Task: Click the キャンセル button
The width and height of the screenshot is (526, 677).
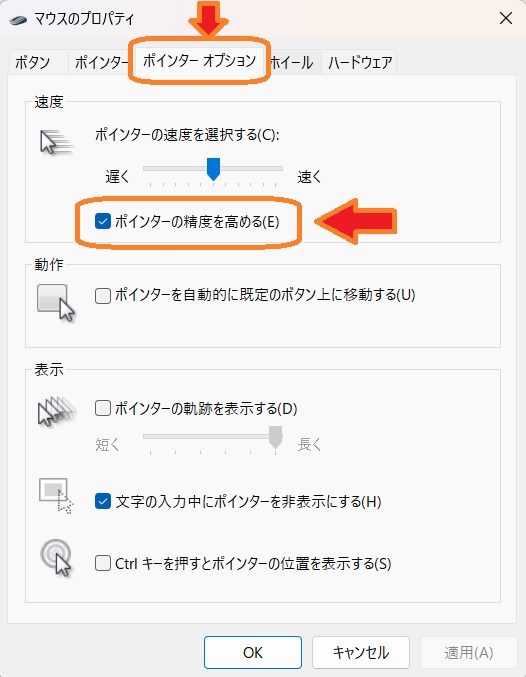Action: coord(361,652)
